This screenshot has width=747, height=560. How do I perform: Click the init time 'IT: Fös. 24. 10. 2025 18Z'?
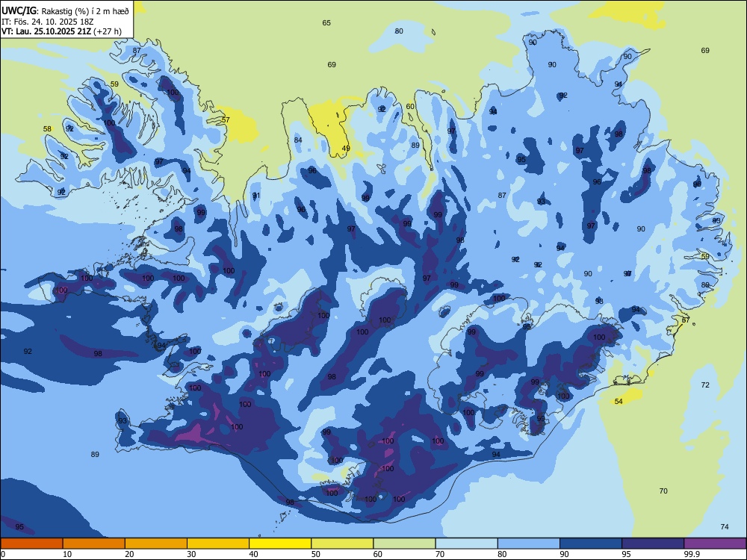tap(48, 21)
